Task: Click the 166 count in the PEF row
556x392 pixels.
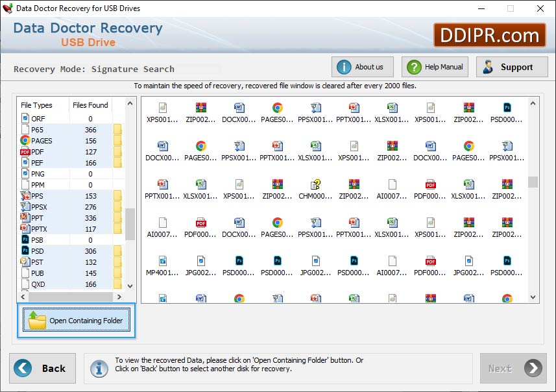Action: click(90, 163)
